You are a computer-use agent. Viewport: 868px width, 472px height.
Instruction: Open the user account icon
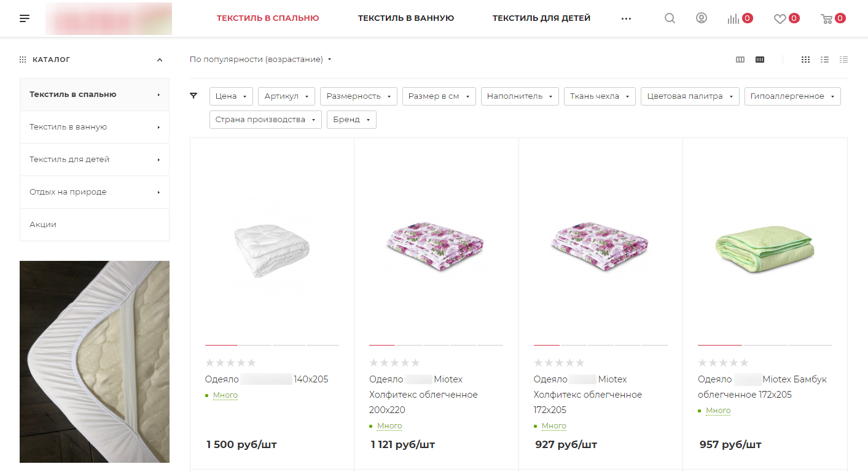click(x=701, y=18)
